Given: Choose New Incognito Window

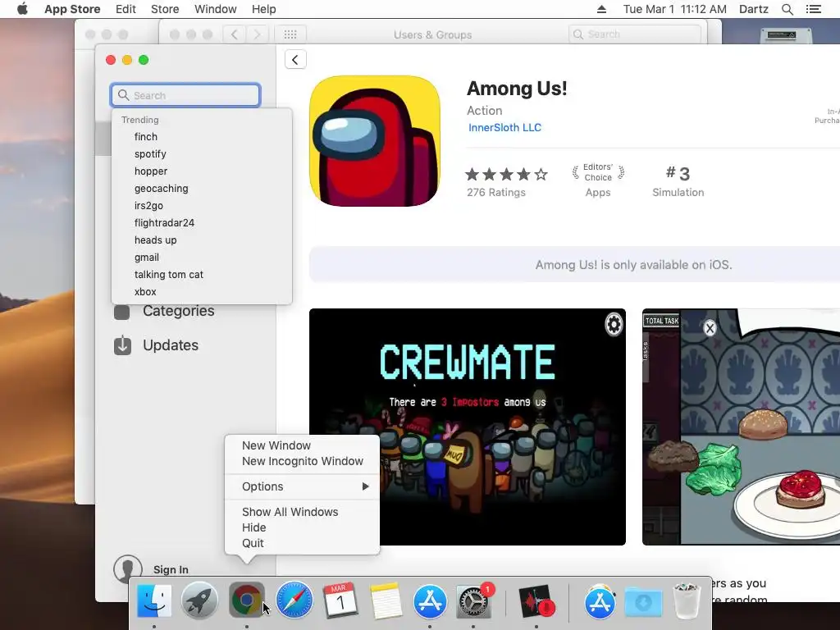Looking at the screenshot, I should (x=302, y=461).
